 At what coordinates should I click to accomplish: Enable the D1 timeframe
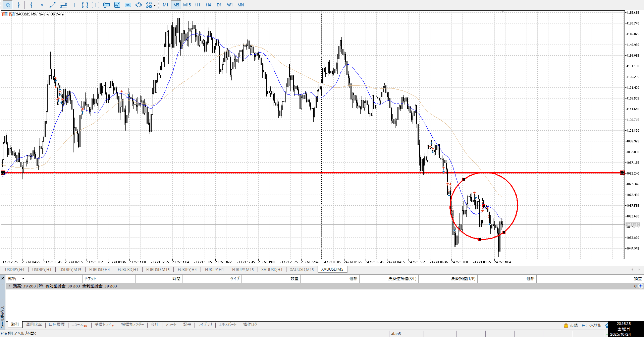tap(219, 5)
